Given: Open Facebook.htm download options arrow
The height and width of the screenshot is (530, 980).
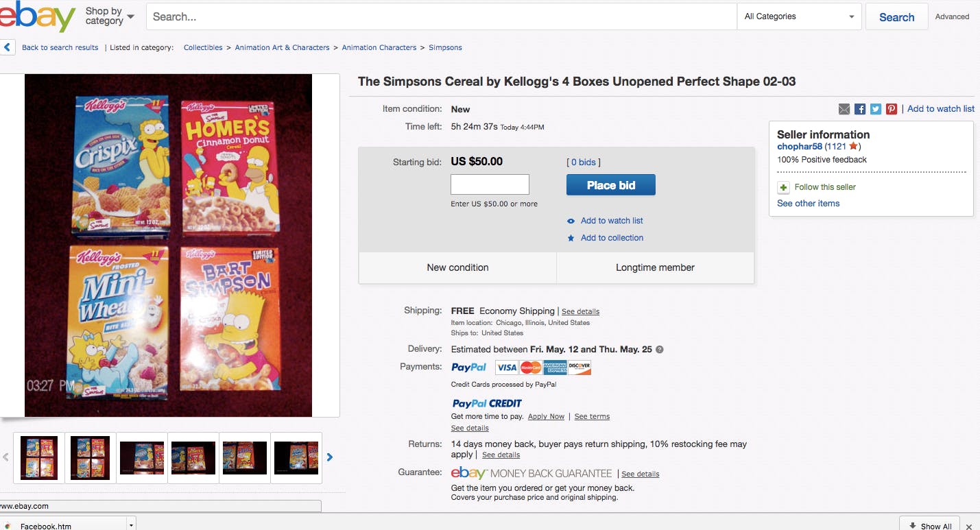Looking at the screenshot, I should tap(130, 525).
